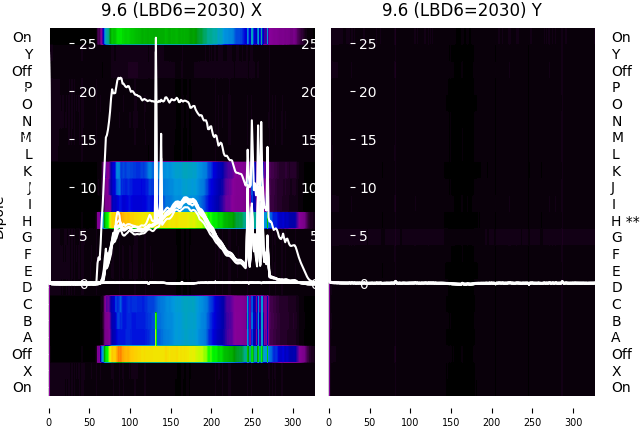
Task: Click 'Off' label below 'Y' on left side
Action: [x=22, y=71]
